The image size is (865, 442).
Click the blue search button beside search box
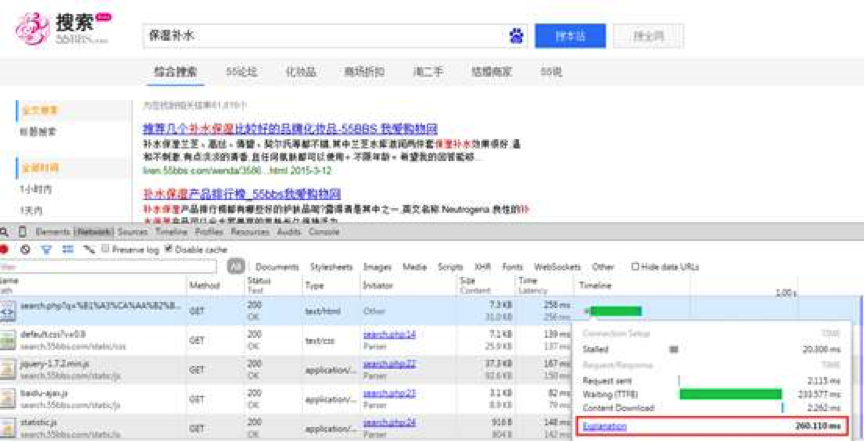pos(570,36)
